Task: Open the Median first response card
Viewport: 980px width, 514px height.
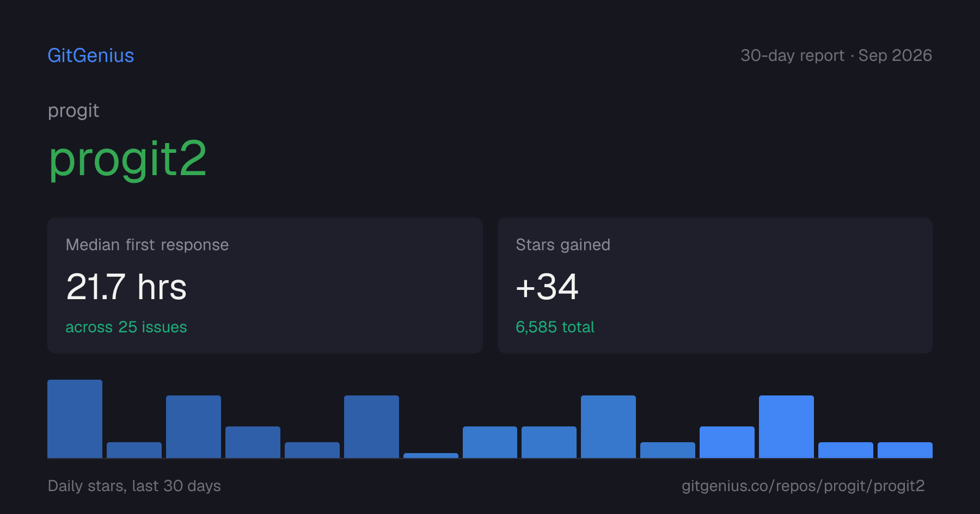Action: [x=265, y=286]
